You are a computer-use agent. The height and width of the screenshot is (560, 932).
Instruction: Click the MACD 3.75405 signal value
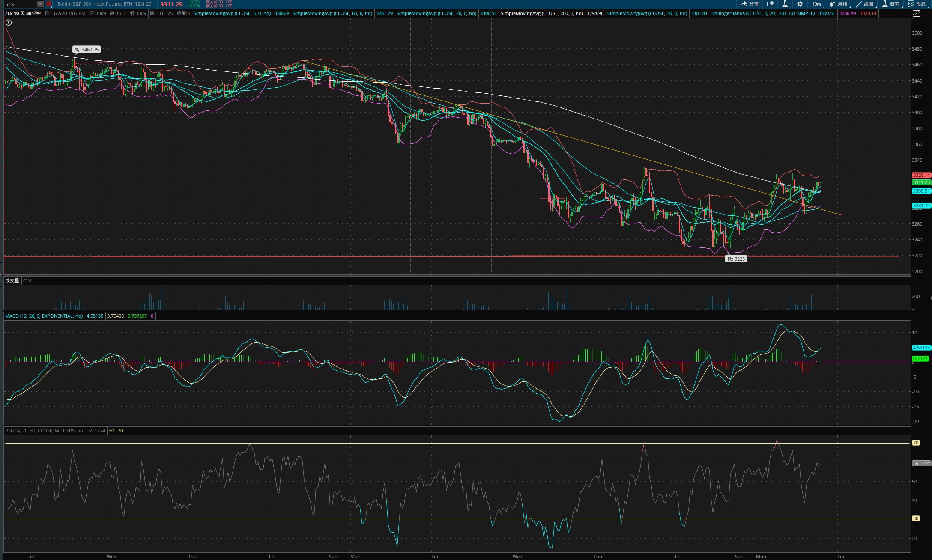[x=115, y=316]
